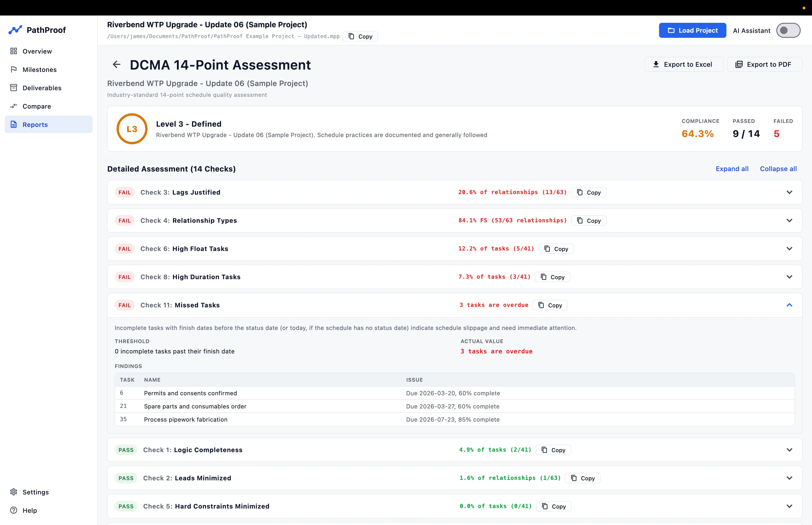Select Spare parts and consumables order row
Image resolution: width=812 pixels, height=525 pixels.
[x=455, y=406]
